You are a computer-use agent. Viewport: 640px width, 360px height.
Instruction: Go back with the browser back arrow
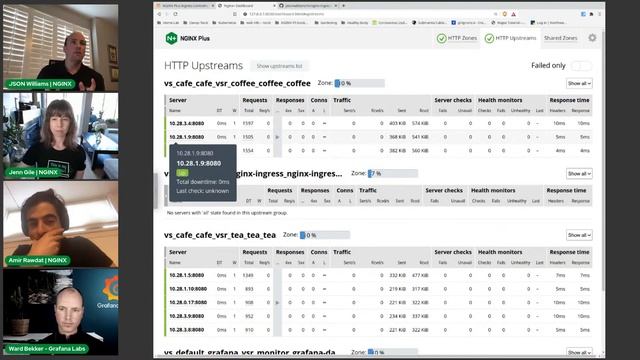click(160, 14)
